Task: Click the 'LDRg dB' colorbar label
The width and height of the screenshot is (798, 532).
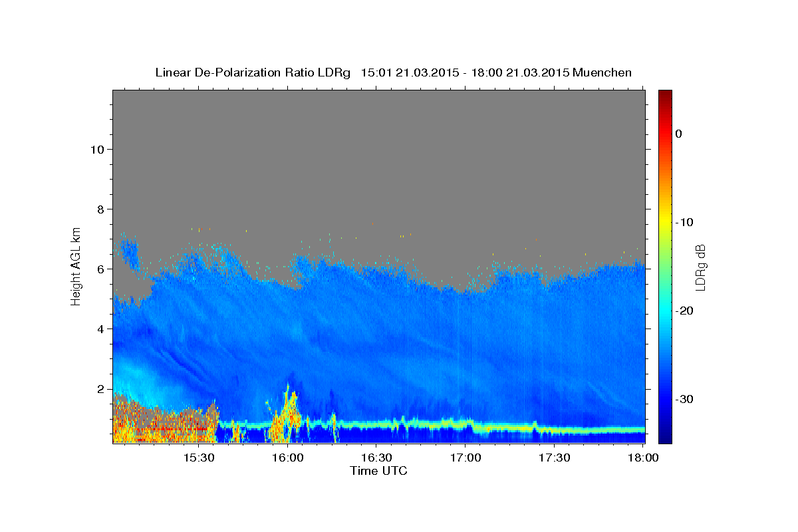Action: (x=700, y=267)
